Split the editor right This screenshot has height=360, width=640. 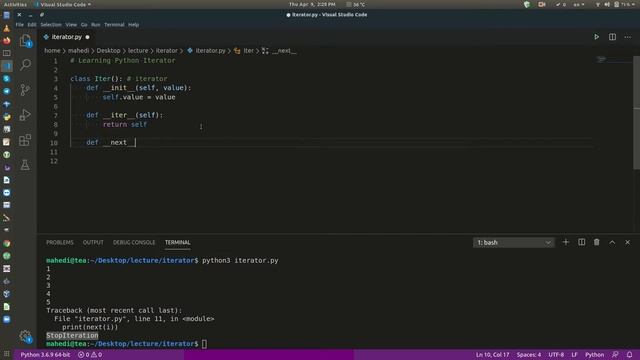(612, 37)
